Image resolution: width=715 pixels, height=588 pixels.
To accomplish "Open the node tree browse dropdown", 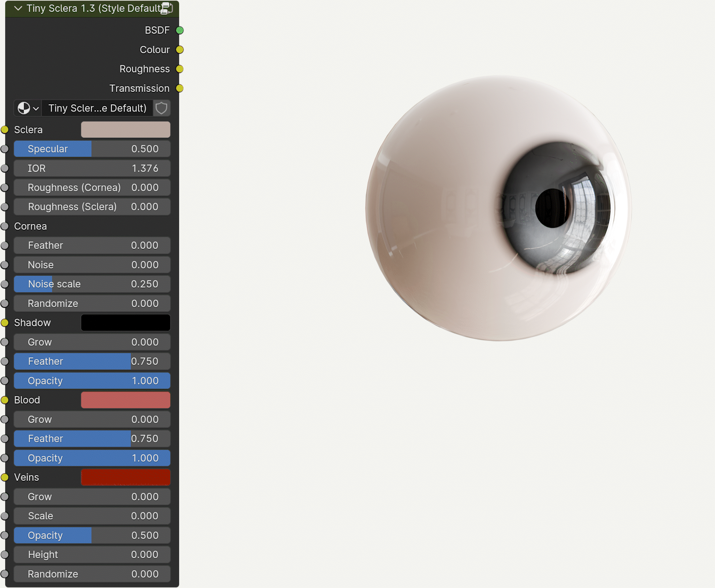I will coord(28,108).
